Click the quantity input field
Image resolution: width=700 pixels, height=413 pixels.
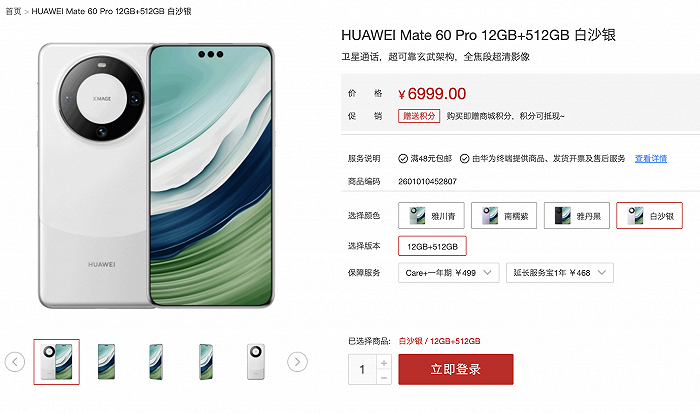(362, 369)
